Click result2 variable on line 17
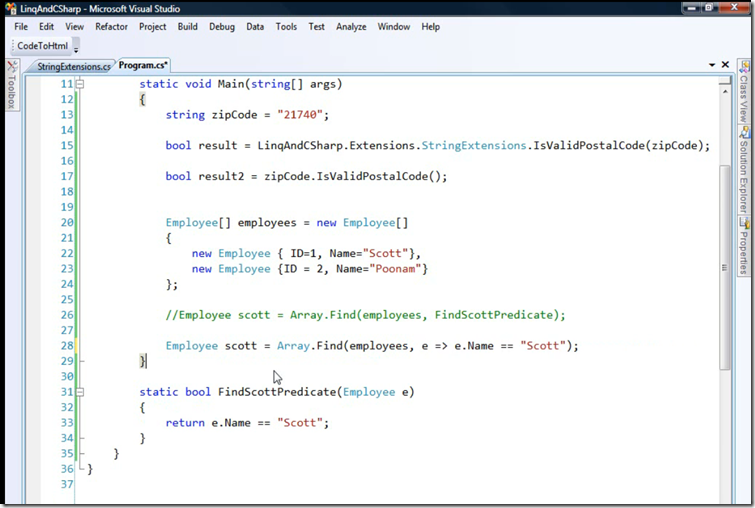Image resolution: width=755 pixels, height=508 pixels. 221,176
